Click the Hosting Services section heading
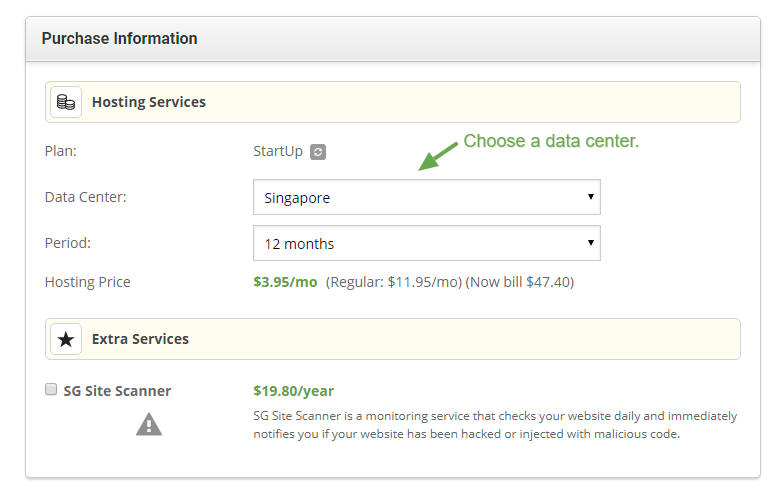This screenshot has height=498, width=782. 149,102
